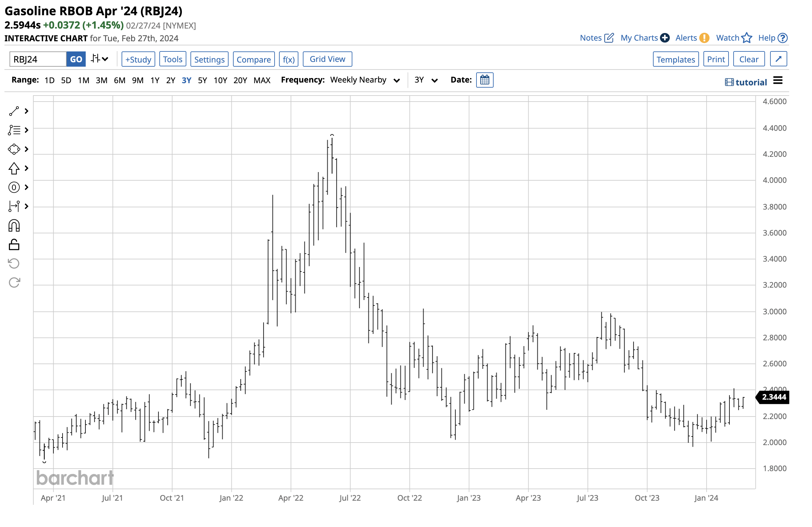Open the date calendar picker icon

[x=484, y=80]
